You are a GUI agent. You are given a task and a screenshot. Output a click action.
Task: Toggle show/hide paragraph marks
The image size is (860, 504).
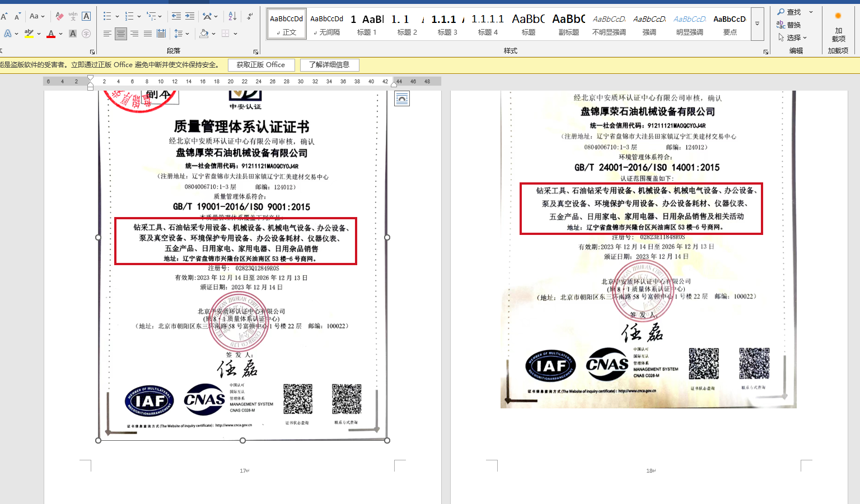click(x=250, y=16)
